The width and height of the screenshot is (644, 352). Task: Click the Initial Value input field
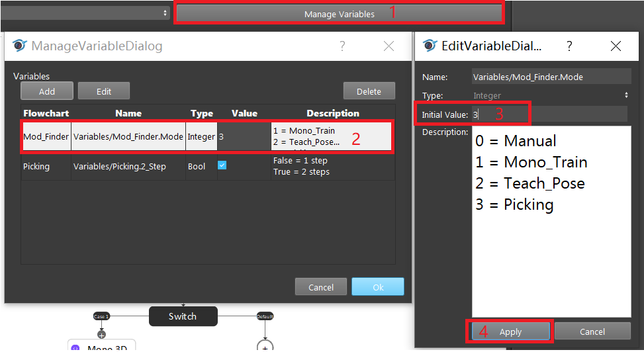(x=549, y=114)
